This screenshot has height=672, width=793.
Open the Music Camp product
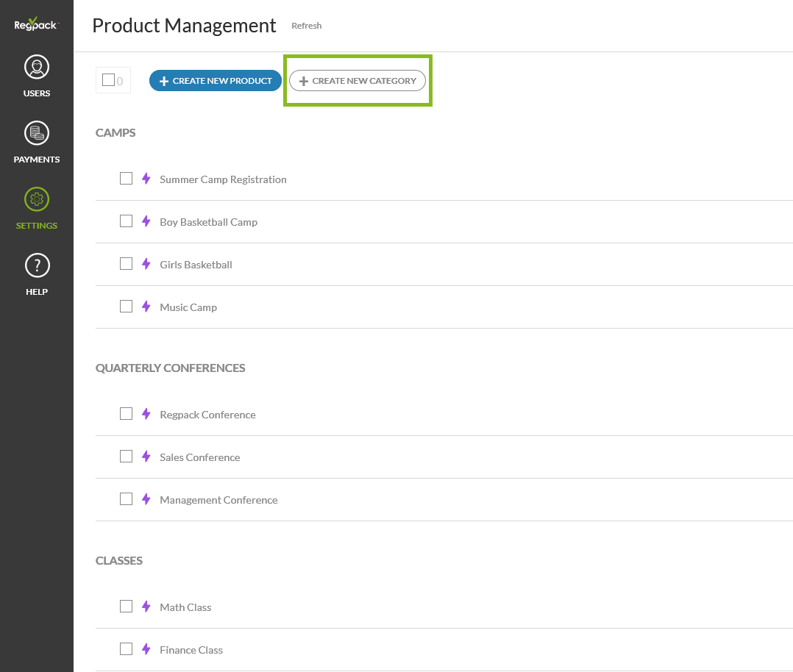click(188, 307)
